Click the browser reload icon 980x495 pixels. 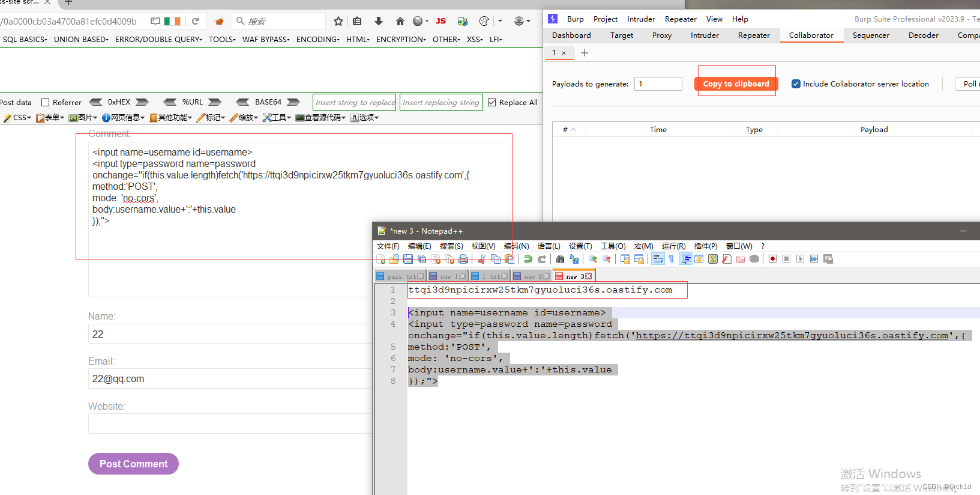pos(195,21)
